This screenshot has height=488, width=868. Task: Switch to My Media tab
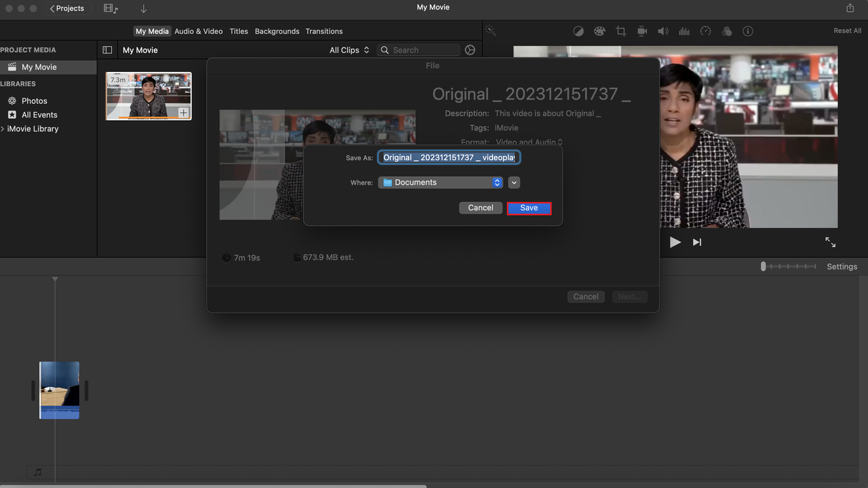(x=152, y=31)
